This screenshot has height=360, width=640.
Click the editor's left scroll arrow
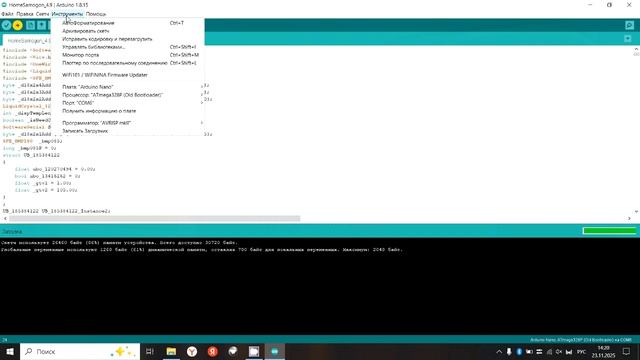(5, 219)
